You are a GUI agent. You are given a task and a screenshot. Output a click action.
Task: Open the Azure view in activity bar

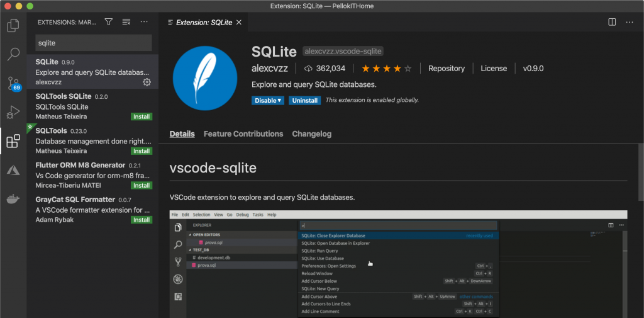13,170
